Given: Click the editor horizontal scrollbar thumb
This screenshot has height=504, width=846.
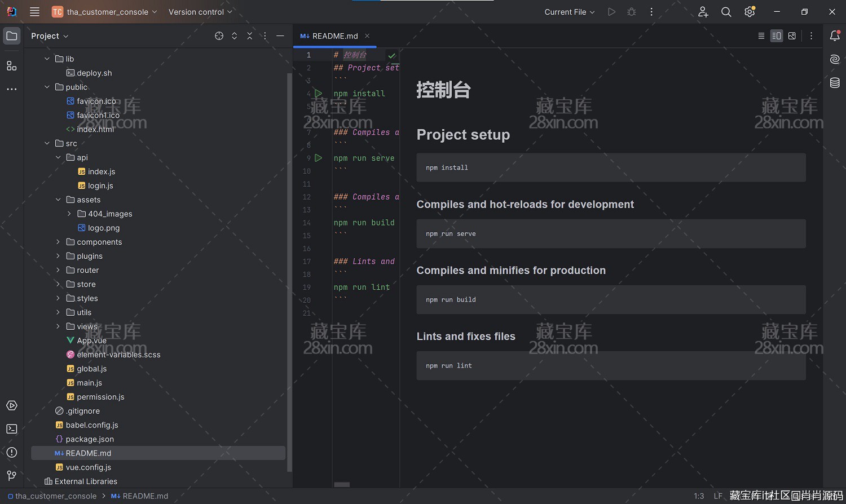Looking at the screenshot, I should click(342, 485).
